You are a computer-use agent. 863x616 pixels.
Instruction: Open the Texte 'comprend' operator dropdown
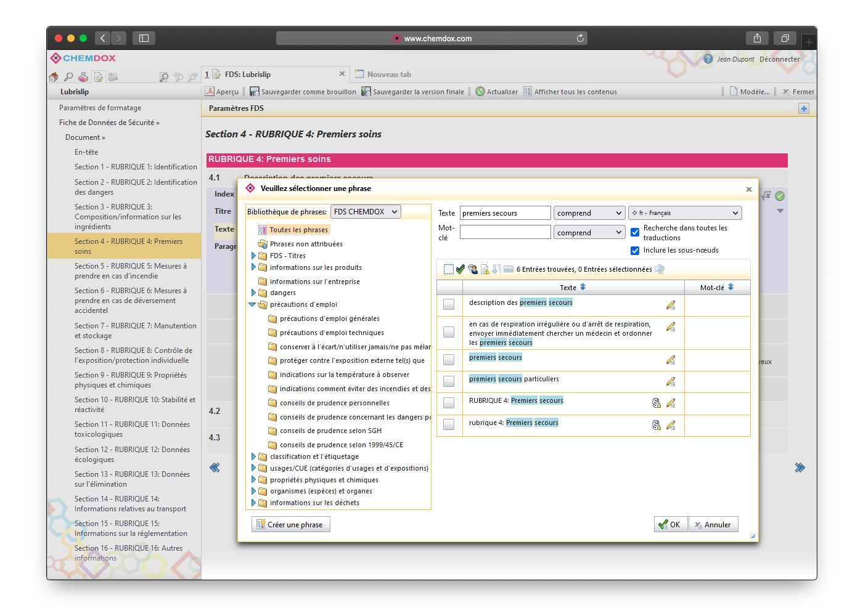590,213
